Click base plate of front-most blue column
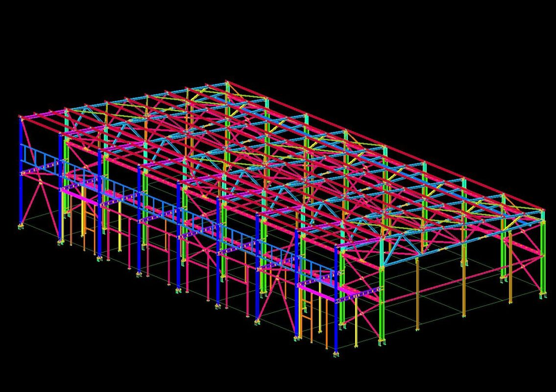The image size is (556, 392). 336,354
